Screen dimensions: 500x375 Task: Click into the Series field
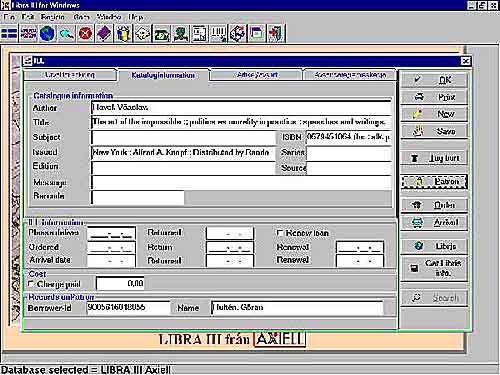348,153
